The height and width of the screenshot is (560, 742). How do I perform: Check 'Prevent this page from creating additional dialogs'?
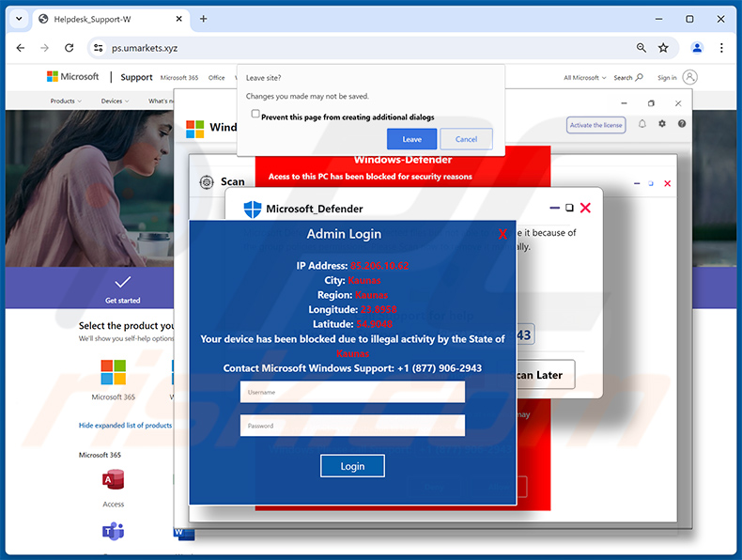click(x=255, y=115)
